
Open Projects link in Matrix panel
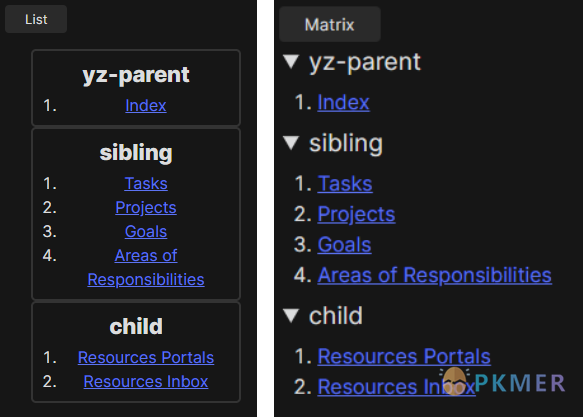click(356, 214)
